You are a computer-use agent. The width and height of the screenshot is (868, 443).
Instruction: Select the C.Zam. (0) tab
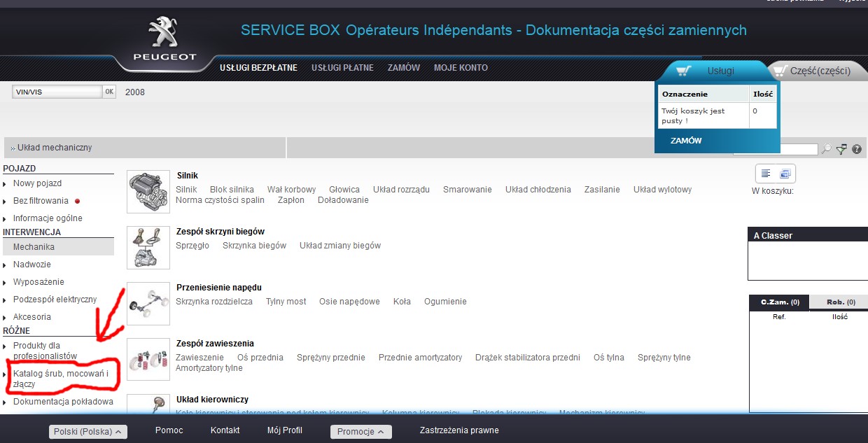click(779, 302)
